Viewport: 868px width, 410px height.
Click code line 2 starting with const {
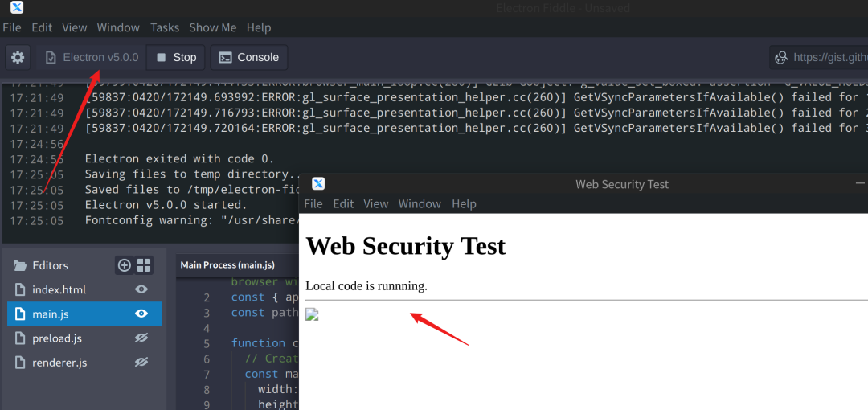(264, 297)
